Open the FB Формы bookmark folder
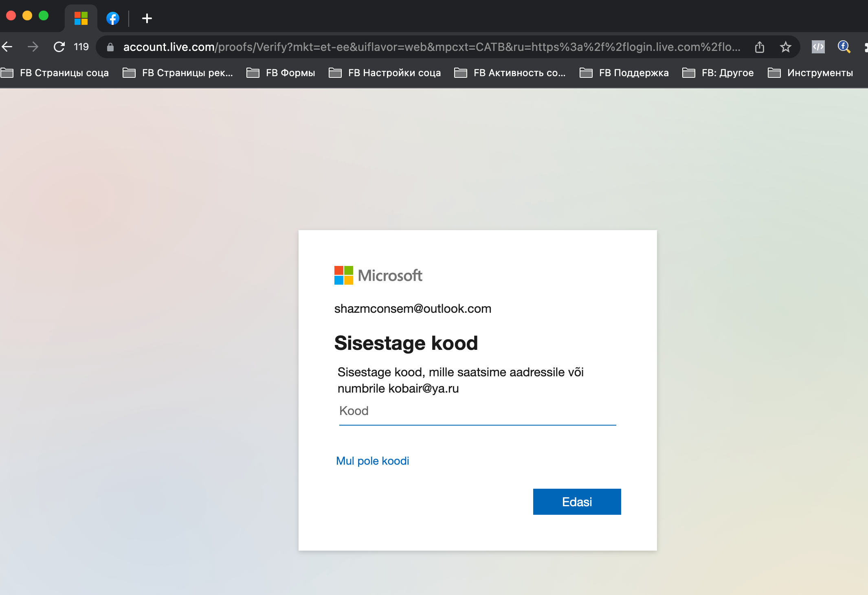 point(281,72)
